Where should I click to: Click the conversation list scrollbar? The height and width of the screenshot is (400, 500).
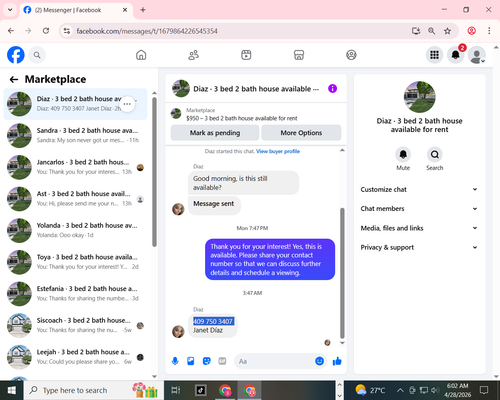point(154,172)
